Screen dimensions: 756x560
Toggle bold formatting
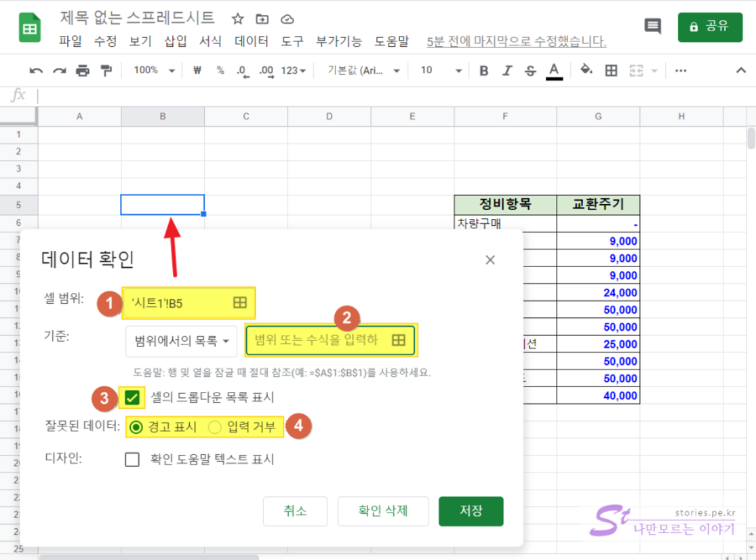[483, 71]
